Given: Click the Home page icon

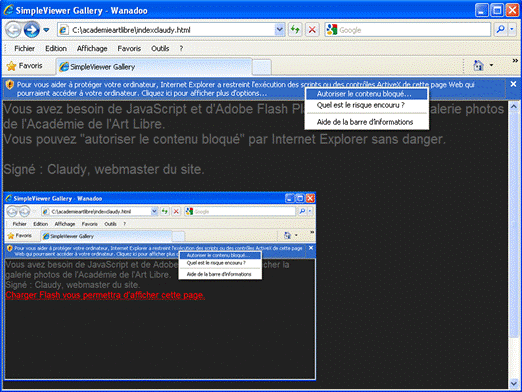Looking at the screenshot, I should click(478, 66).
